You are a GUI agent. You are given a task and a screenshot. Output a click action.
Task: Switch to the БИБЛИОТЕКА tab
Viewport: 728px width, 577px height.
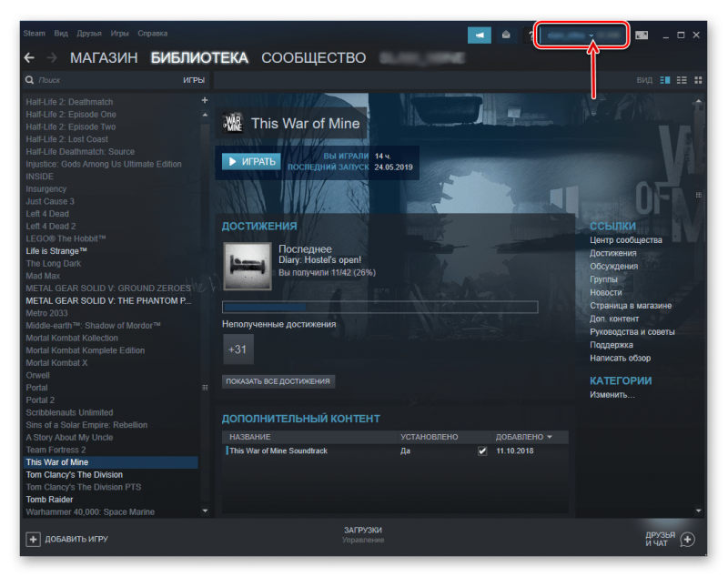[x=199, y=57]
